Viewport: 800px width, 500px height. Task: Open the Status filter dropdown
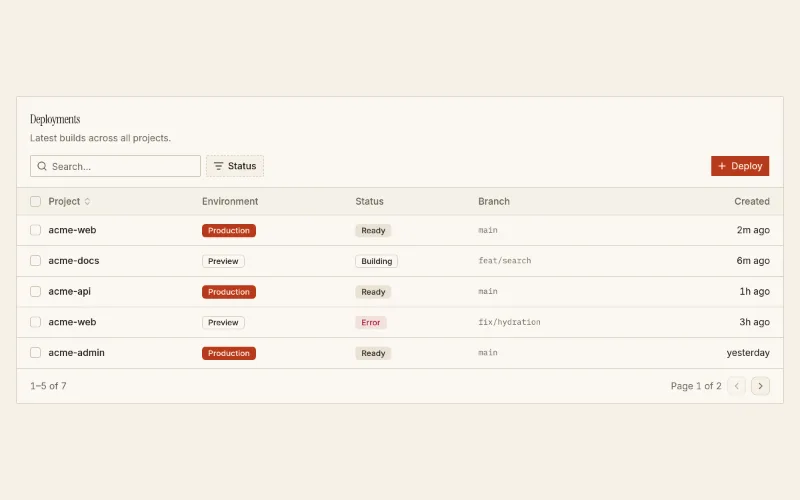[x=235, y=166]
